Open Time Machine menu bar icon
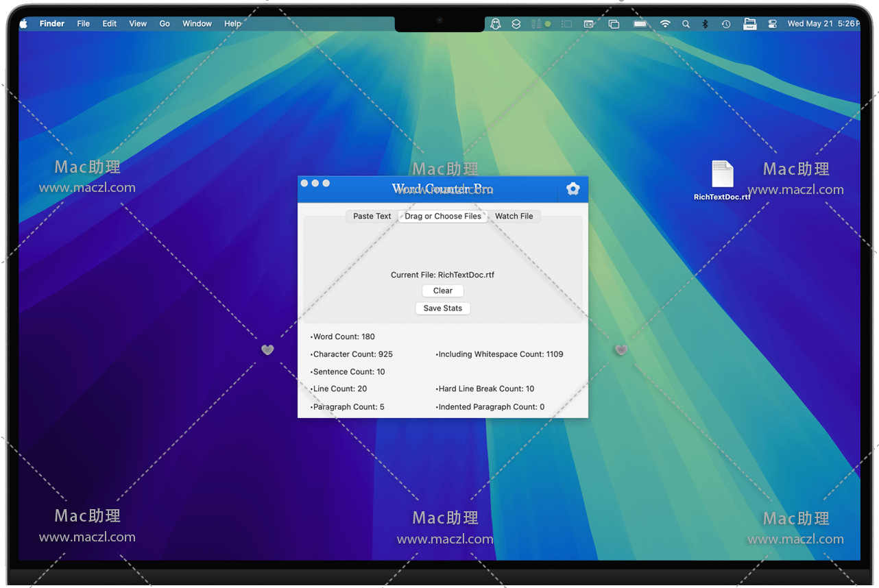Image resolution: width=879 pixels, height=588 pixels. point(726,23)
